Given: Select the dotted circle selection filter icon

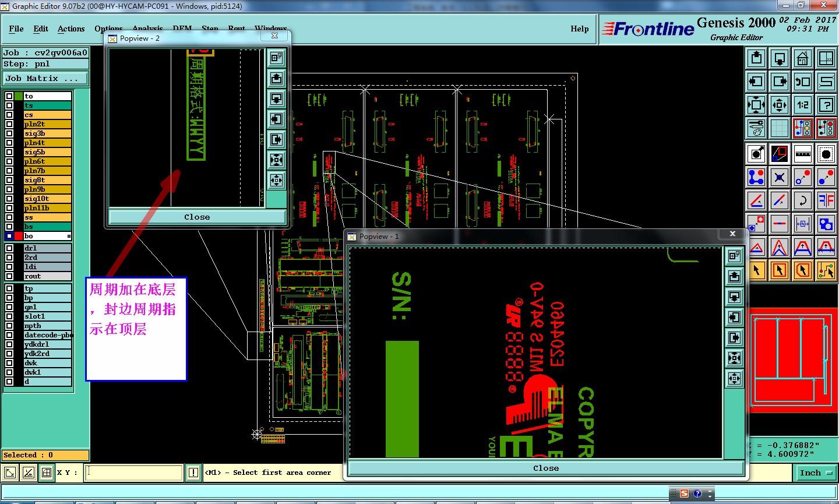Looking at the screenshot, I should [x=826, y=154].
